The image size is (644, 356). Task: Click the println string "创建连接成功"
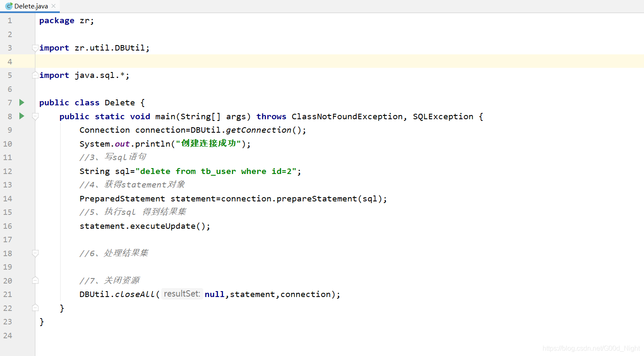point(208,143)
